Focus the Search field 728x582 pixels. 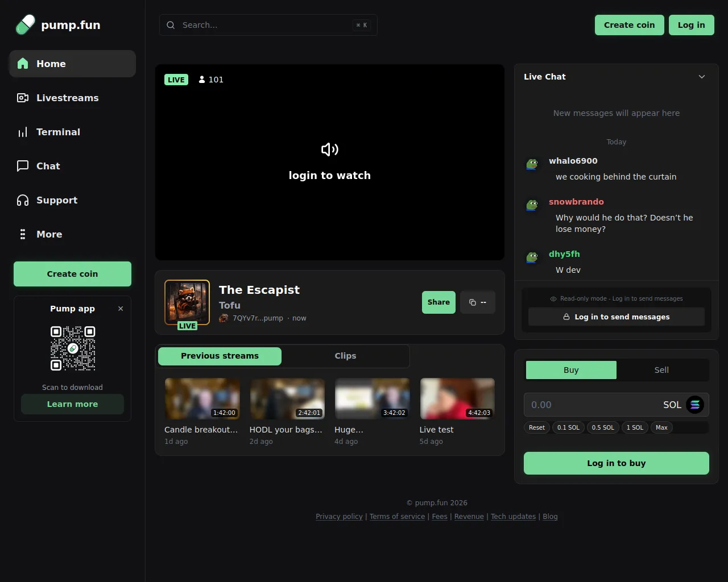(268, 25)
